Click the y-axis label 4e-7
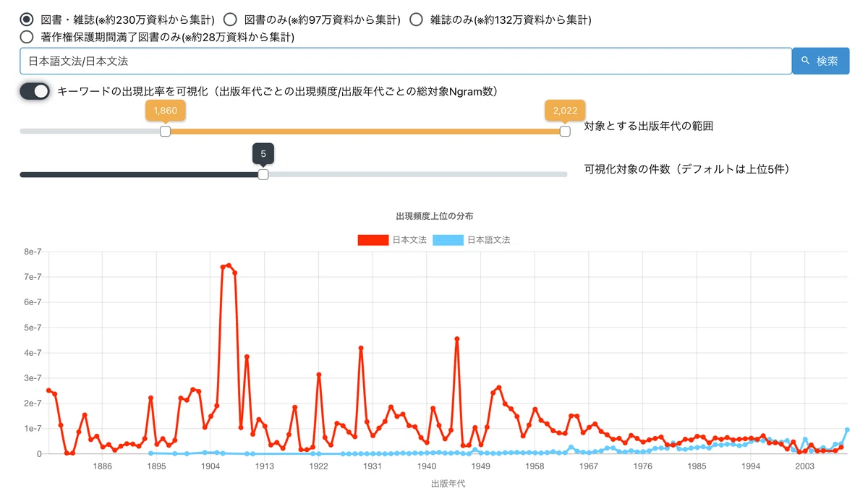868x491 pixels. pyautogui.click(x=32, y=353)
